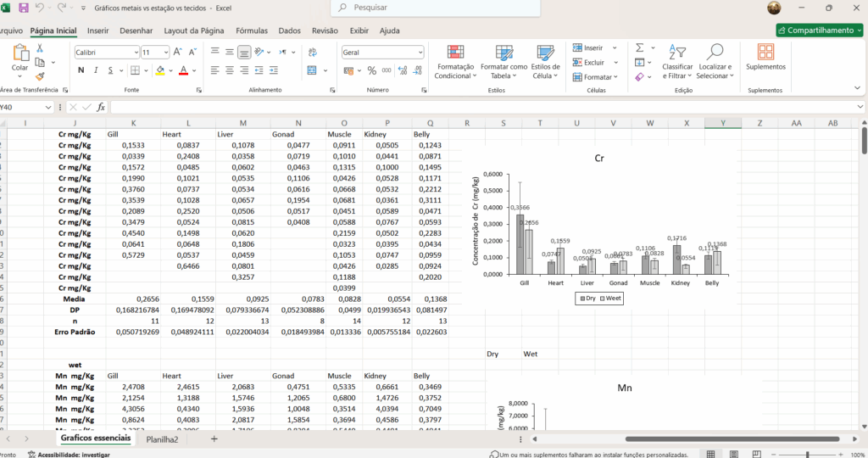The image size is (868, 458).
Task: Click the center align text icon
Action: tap(229, 70)
